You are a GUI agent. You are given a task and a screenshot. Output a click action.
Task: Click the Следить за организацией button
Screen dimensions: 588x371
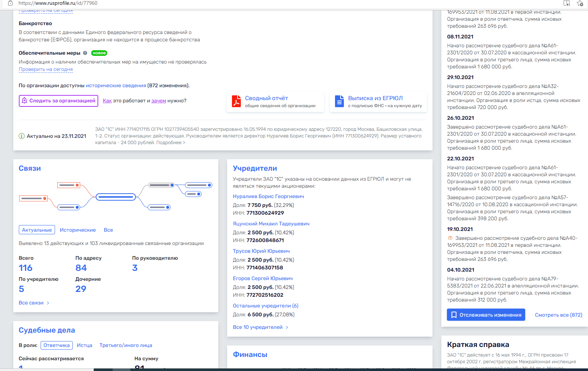[x=58, y=101]
